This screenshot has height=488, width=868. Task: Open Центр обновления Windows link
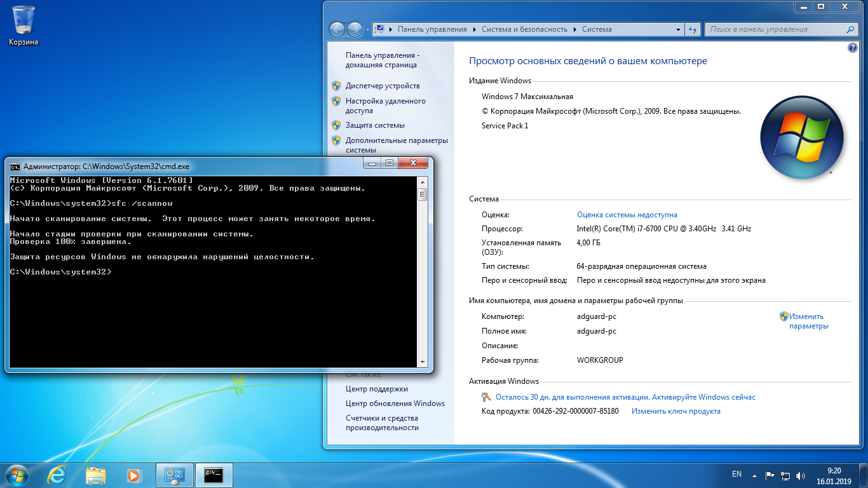pos(395,403)
